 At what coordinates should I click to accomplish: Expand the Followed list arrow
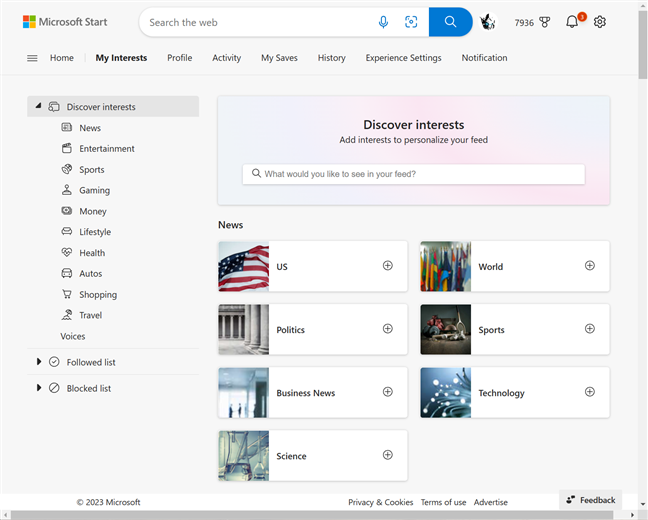point(39,362)
